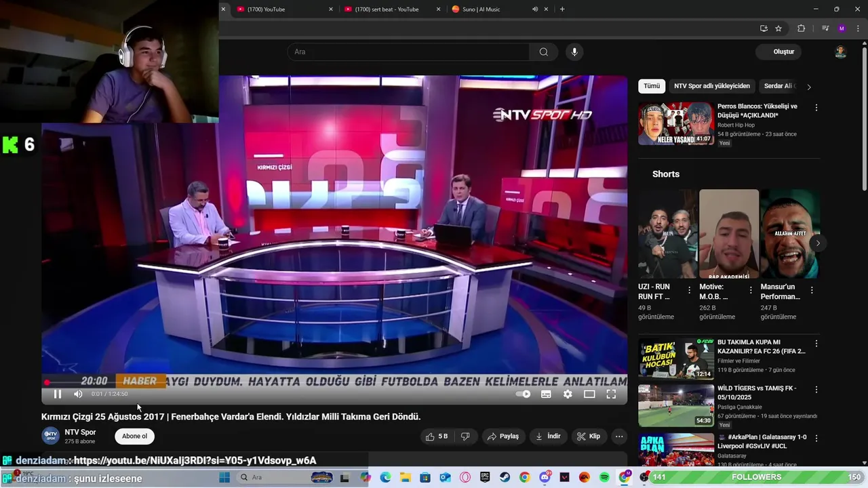Open options for 'BU TAKIMLA KUPA MI' video
Viewport: 868px width, 488px height.
tap(816, 344)
